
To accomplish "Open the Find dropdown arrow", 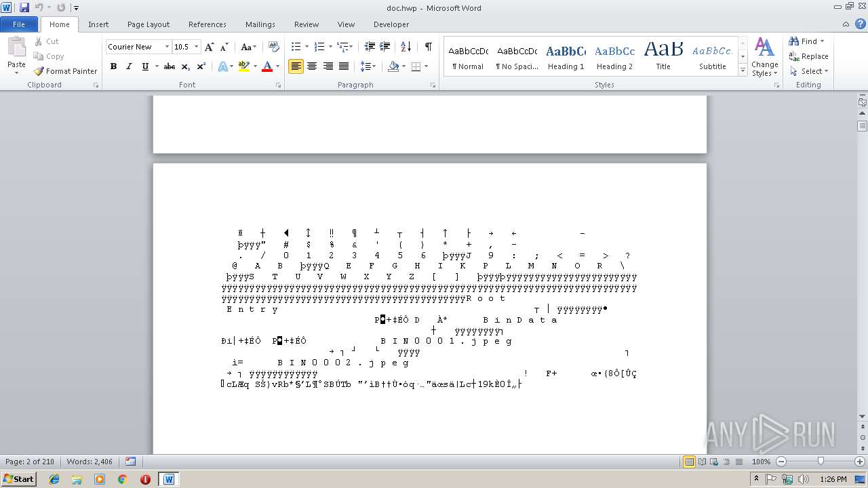I will [822, 41].
